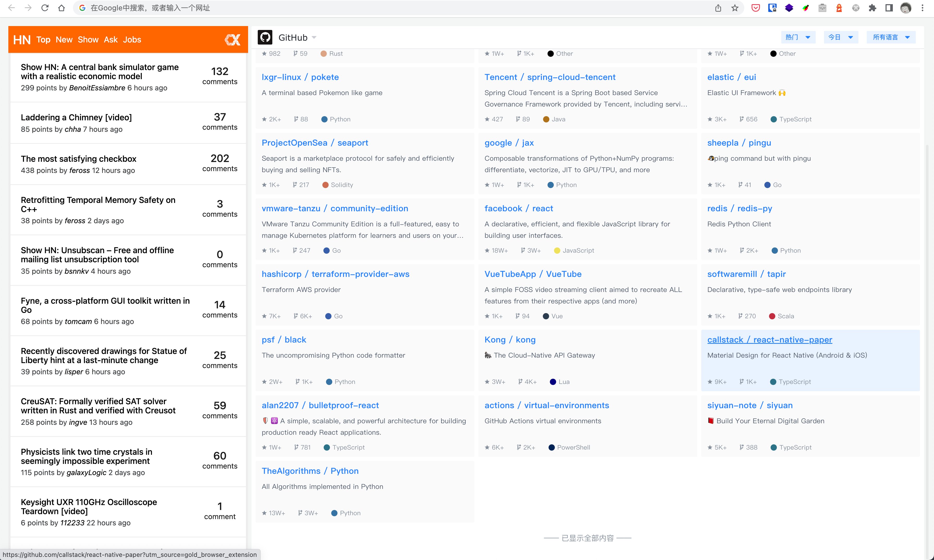Open the 热门 sort dropdown

[x=798, y=37]
